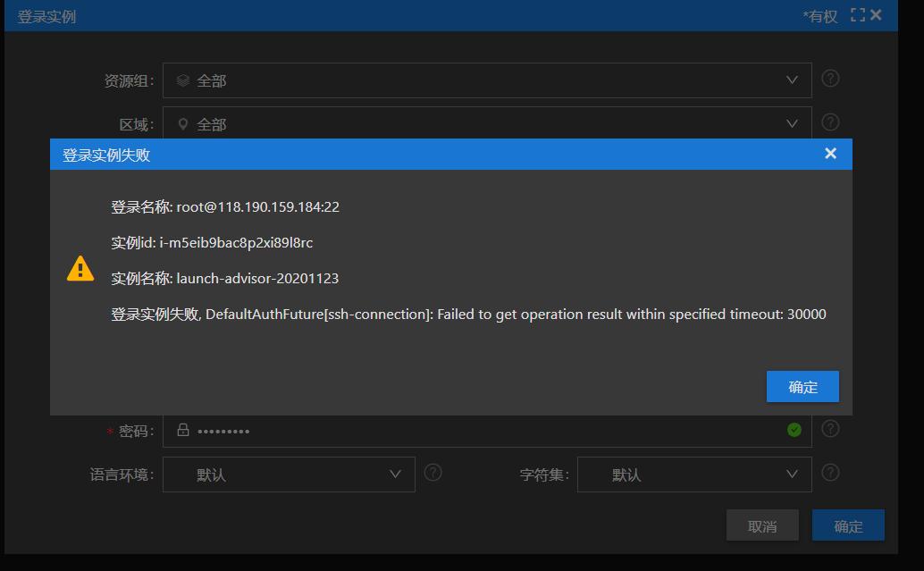Click help icon next to 语言环境
Image resolution: width=924 pixels, height=571 pixels.
click(x=433, y=473)
